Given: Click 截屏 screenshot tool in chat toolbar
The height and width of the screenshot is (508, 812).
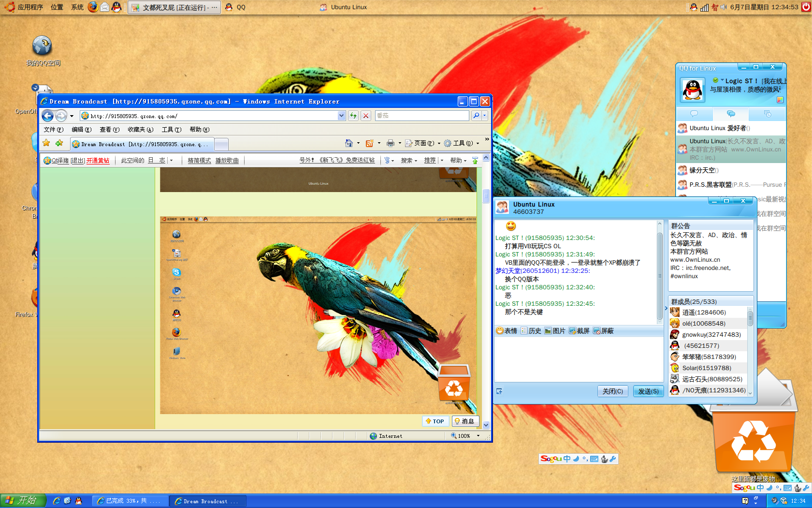Looking at the screenshot, I should [579, 331].
